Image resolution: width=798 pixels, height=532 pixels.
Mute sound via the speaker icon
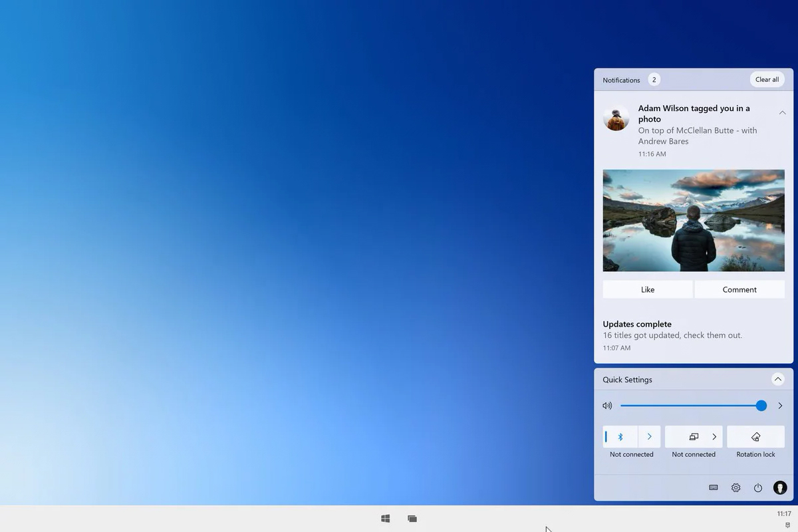607,406
